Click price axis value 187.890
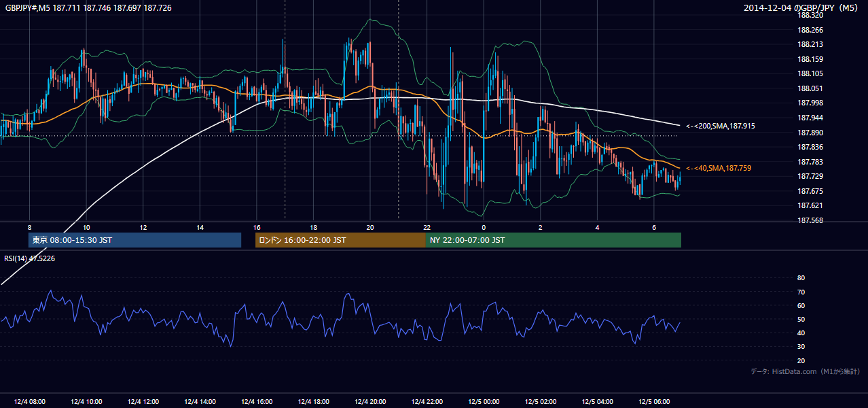The width and height of the screenshot is (868, 408). (x=810, y=133)
